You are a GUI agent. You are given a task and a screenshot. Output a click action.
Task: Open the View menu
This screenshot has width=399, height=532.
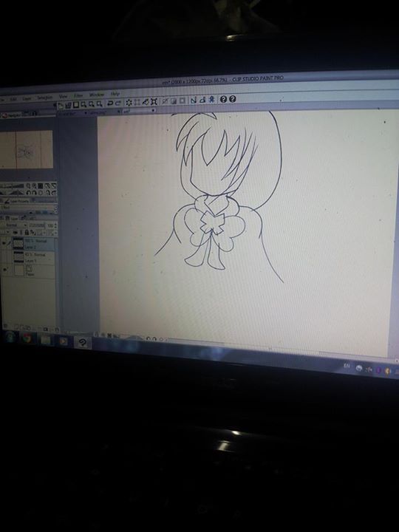[63, 96]
